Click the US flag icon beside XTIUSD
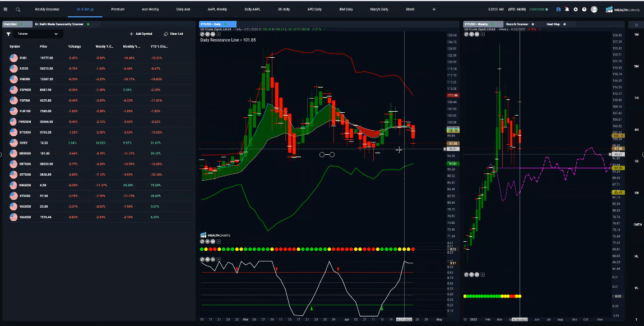This screenshot has width=644, height=326. tap(13, 196)
